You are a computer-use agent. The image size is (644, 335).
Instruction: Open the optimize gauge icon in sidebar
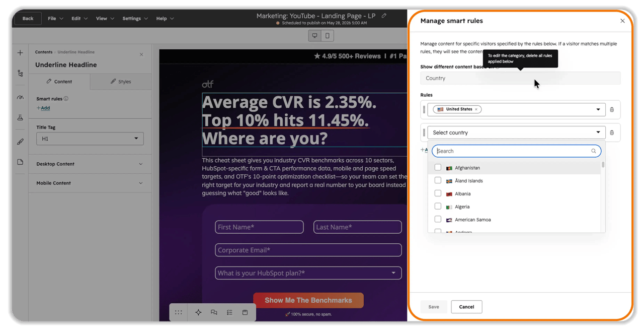pos(20,97)
